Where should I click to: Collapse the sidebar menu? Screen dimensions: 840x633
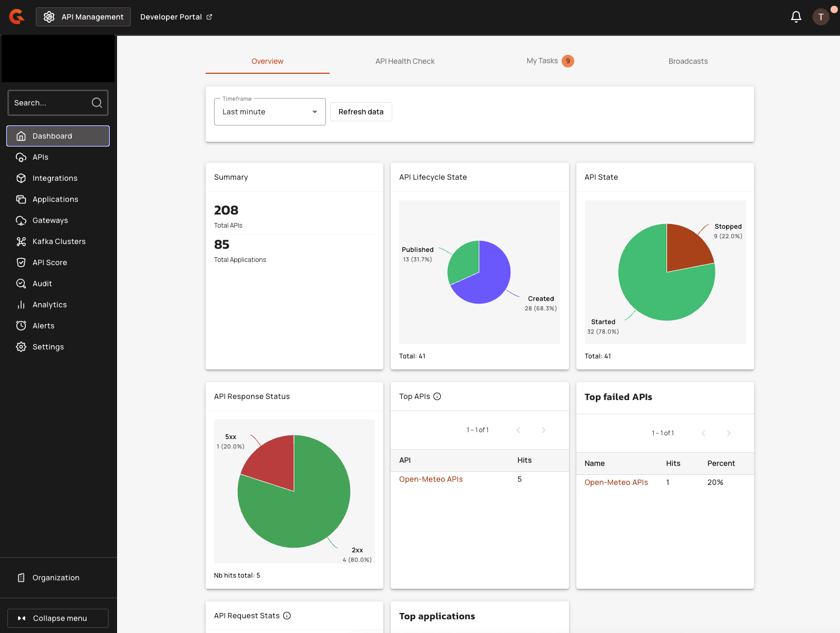58,618
